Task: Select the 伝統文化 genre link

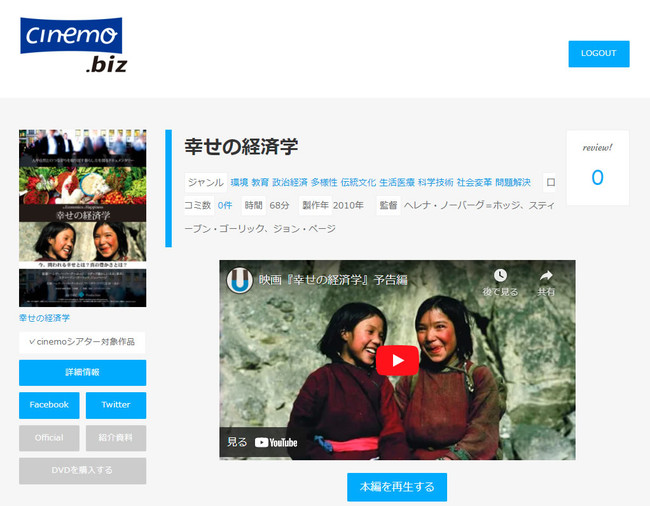Action: click(x=358, y=182)
